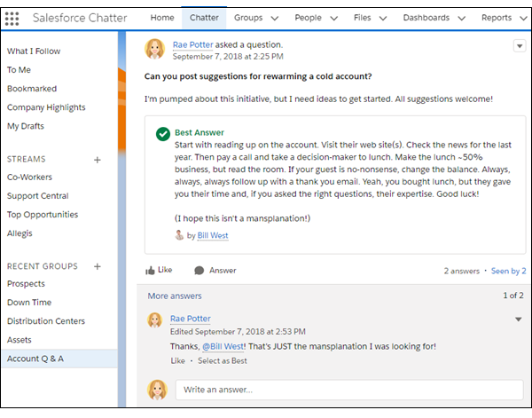Open Rae Potter's profile from question header
This screenshot has height=418, width=532.
coord(192,45)
